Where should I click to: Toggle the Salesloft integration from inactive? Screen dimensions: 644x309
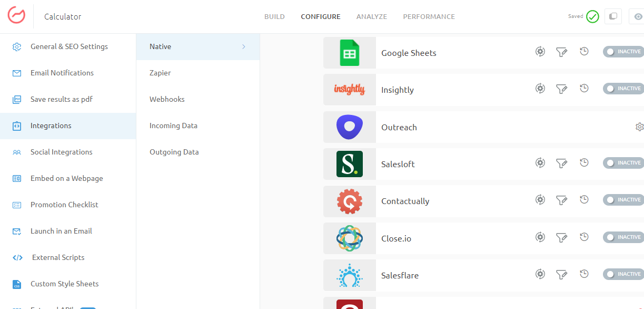(x=623, y=163)
